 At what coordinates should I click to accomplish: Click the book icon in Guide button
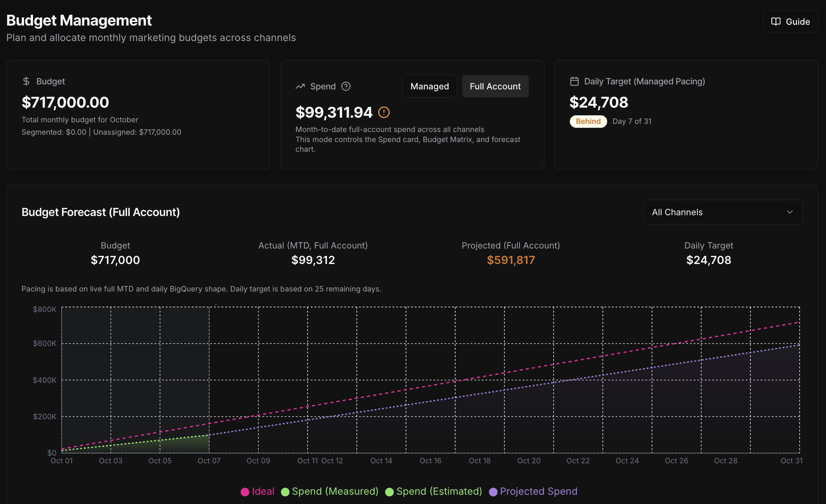776,22
